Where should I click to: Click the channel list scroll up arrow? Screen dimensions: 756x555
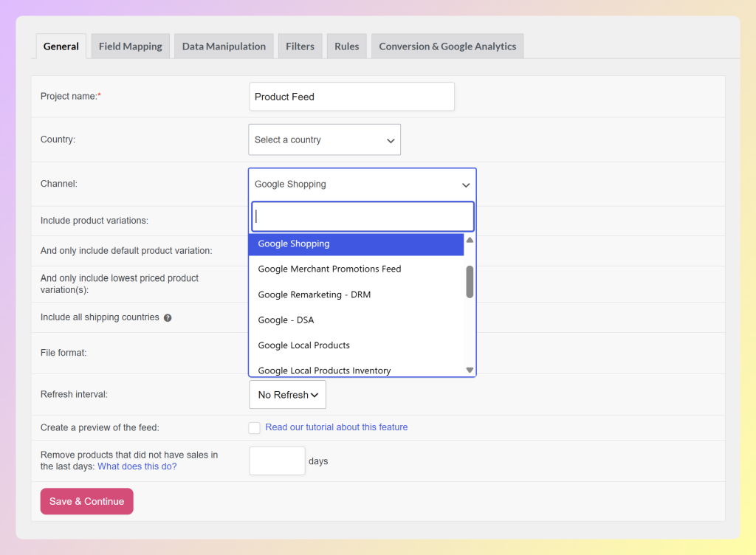(x=470, y=240)
